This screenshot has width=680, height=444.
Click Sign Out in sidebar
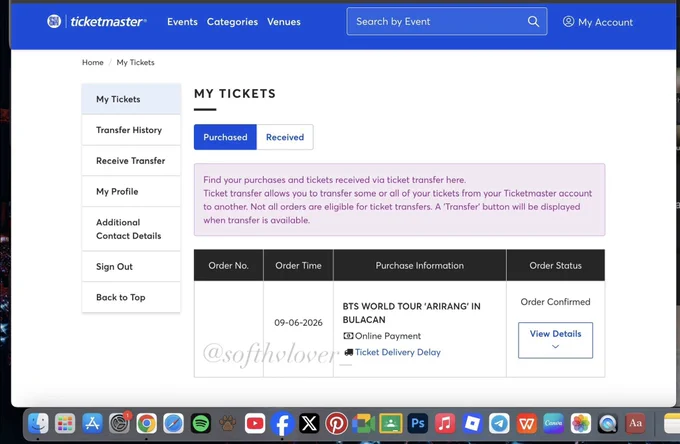click(x=131, y=266)
